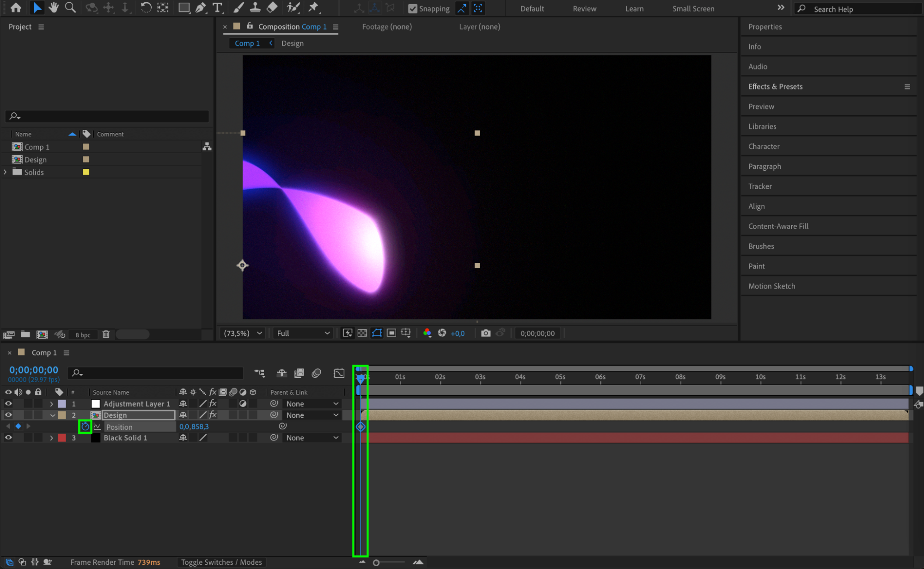Click the timeline zoom slider
Image resolution: width=924 pixels, height=569 pixels.
(x=376, y=563)
